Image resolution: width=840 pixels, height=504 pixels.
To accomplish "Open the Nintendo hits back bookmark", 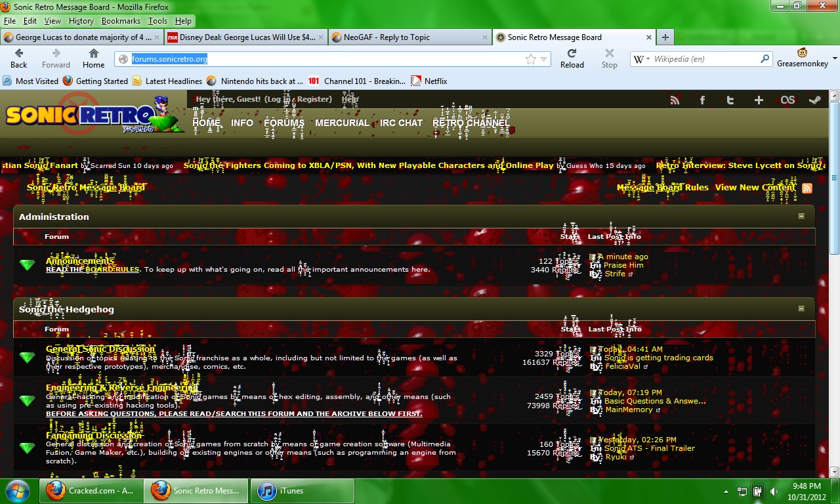I will pyautogui.click(x=255, y=81).
